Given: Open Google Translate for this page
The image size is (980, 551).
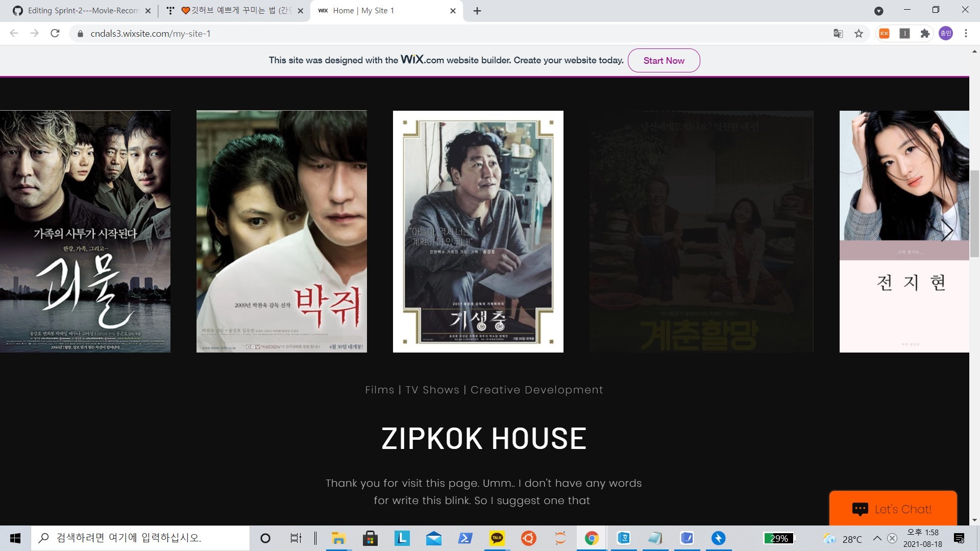Looking at the screenshot, I should 838,33.
